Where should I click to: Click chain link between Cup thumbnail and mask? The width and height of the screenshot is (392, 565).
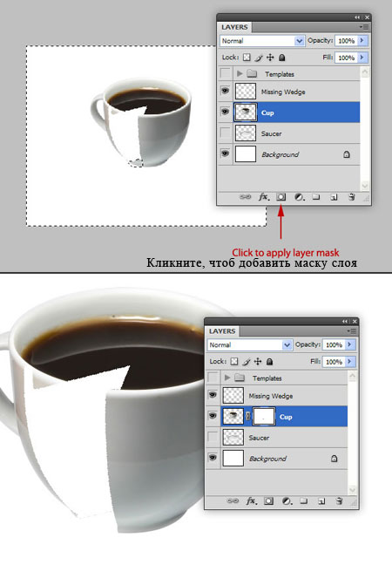248,416
